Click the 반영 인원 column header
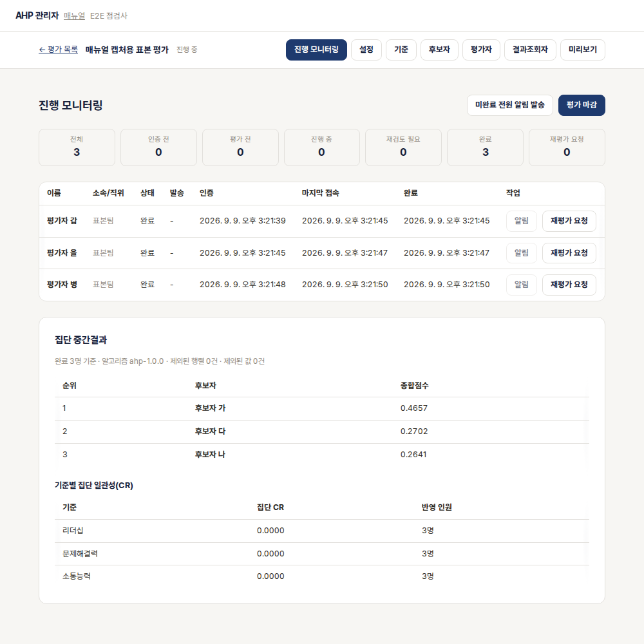644x644 pixels. [437, 507]
